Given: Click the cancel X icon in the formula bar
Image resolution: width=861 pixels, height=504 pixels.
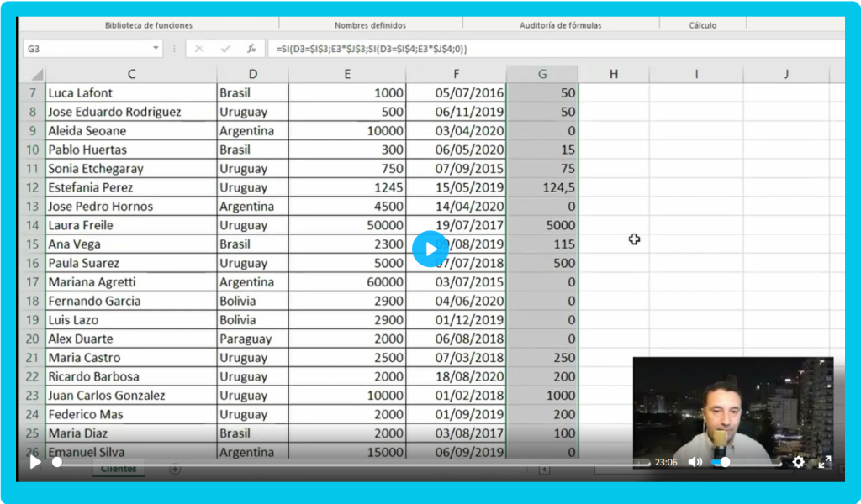Looking at the screenshot, I should coord(199,49).
